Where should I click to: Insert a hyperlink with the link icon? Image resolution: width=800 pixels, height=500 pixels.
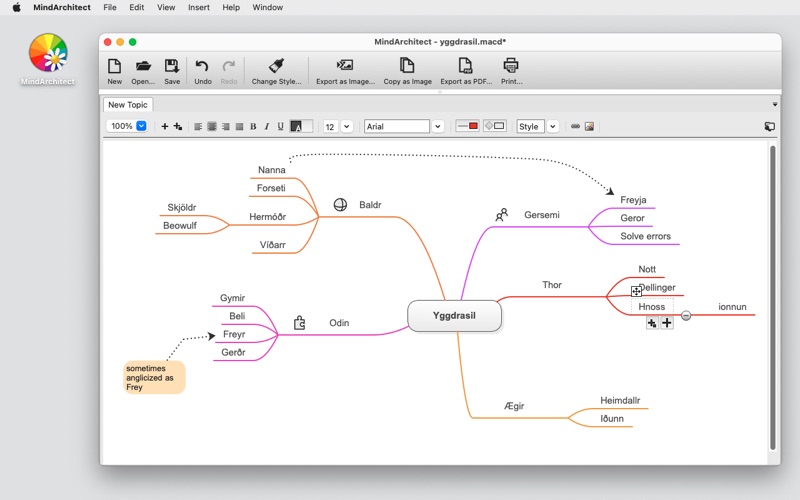(x=576, y=126)
